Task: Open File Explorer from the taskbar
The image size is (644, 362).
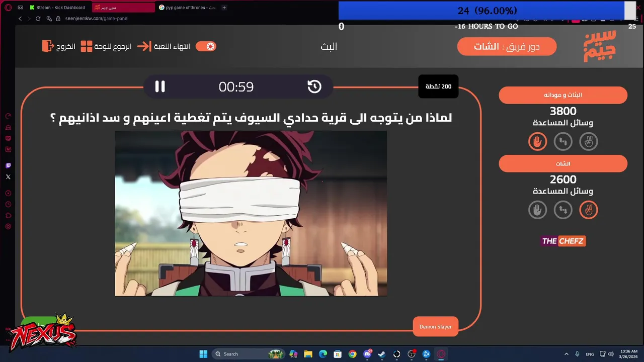Action: point(308,354)
